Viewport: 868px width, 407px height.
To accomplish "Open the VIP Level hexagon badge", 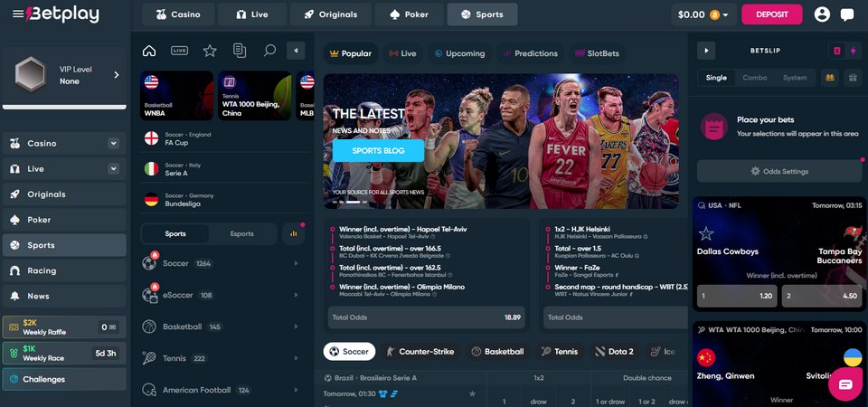I will click(30, 74).
